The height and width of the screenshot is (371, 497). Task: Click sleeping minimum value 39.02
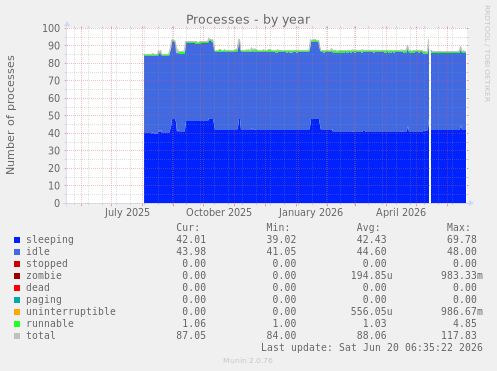point(281,240)
